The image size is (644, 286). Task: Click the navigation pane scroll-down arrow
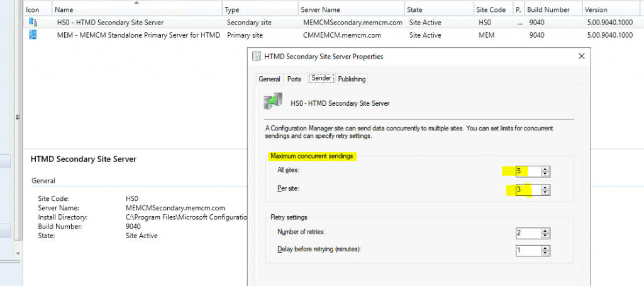click(x=18, y=253)
